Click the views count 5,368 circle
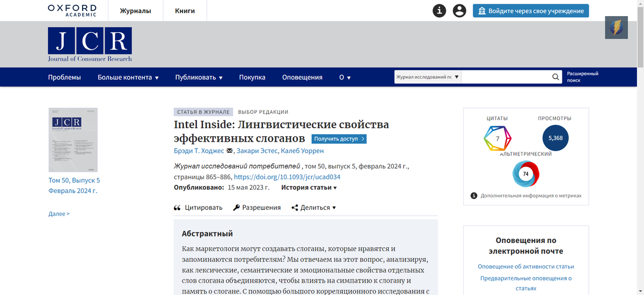 (x=555, y=138)
